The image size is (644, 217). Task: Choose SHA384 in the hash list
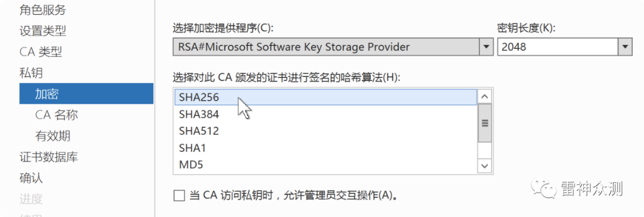pyautogui.click(x=326, y=114)
